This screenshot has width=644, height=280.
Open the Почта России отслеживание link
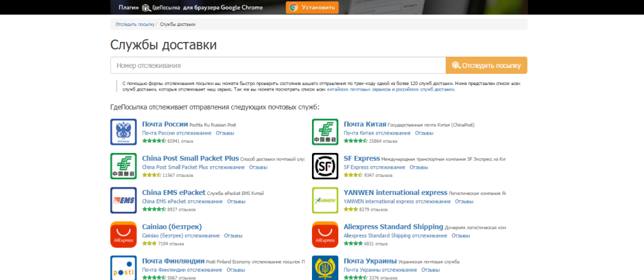tap(177, 133)
